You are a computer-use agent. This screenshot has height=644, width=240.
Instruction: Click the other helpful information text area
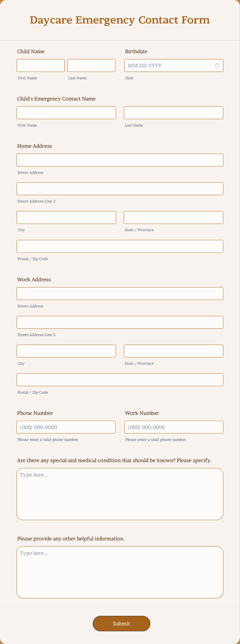click(120, 572)
